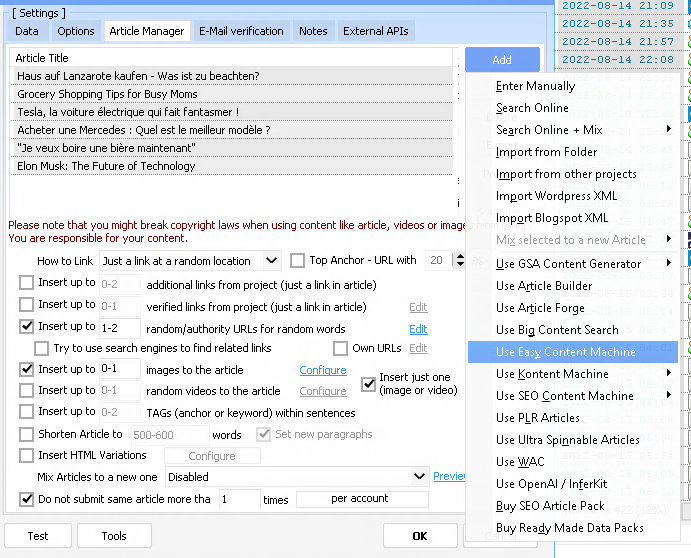Image resolution: width=691 pixels, height=558 pixels.
Task: Expand Search Online + Mix submenu arrow
Action: (x=669, y=129)
